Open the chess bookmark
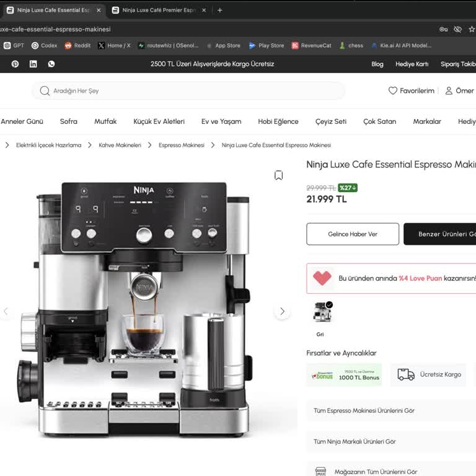 point(351,45)
